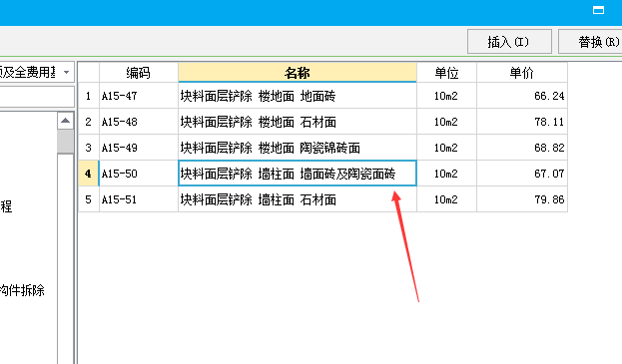
Task: Click the 替换(R) button
Action: coord(591,42)
